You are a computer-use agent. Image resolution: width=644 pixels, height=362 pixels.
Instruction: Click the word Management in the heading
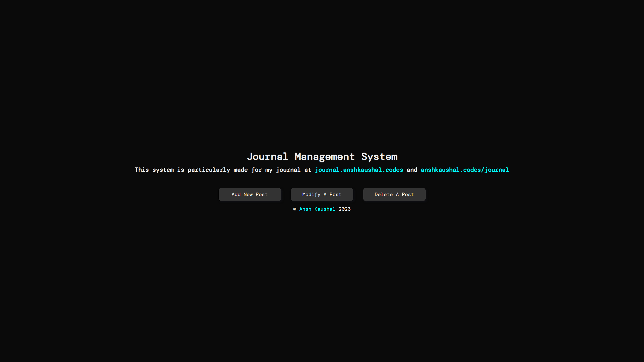click(x=325, y=157)
